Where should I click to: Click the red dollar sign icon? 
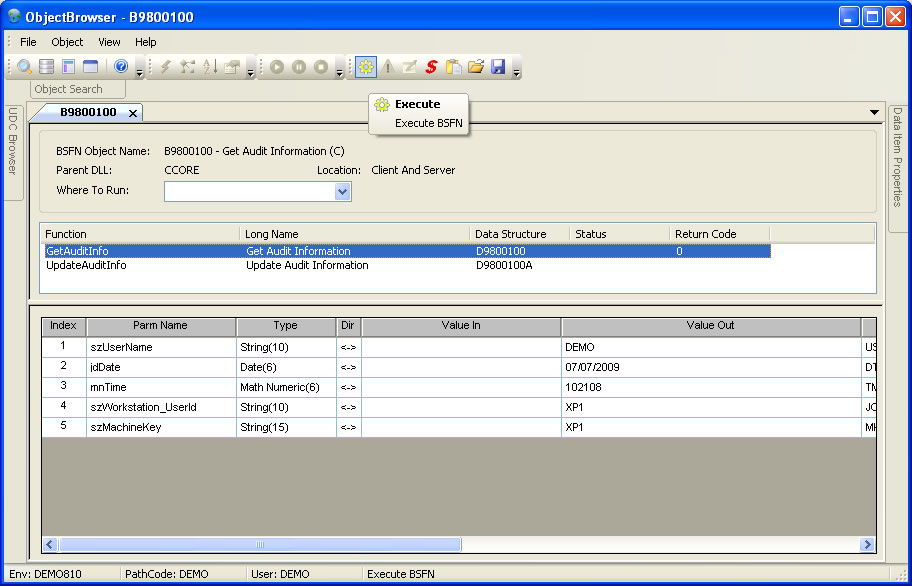431,67
